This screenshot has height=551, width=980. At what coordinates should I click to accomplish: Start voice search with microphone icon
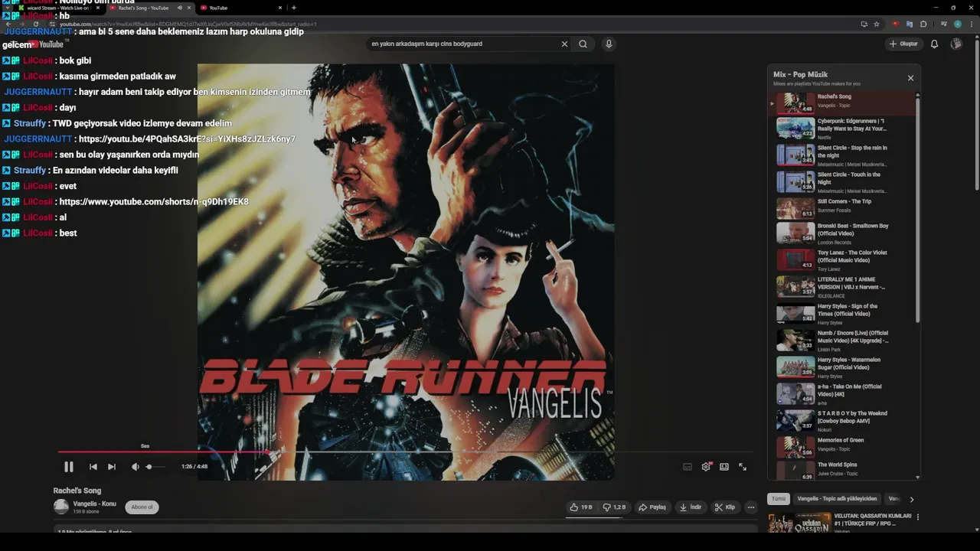coord(609,44)
